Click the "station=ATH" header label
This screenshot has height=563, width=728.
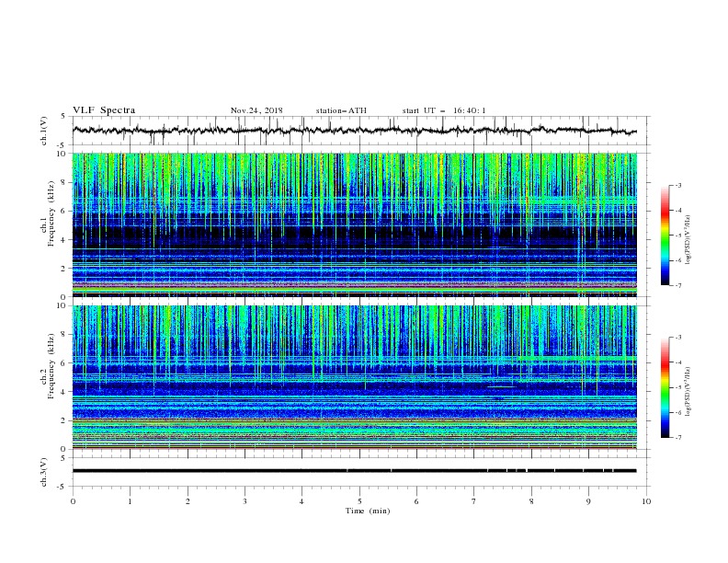pyautogui.click(x=341, y=110)
